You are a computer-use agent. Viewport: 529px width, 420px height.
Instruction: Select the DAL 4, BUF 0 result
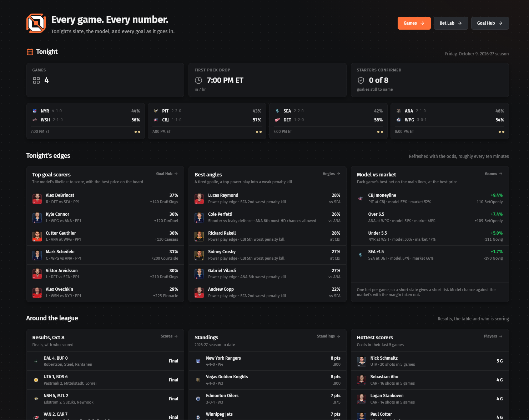[x=56, y=358]
